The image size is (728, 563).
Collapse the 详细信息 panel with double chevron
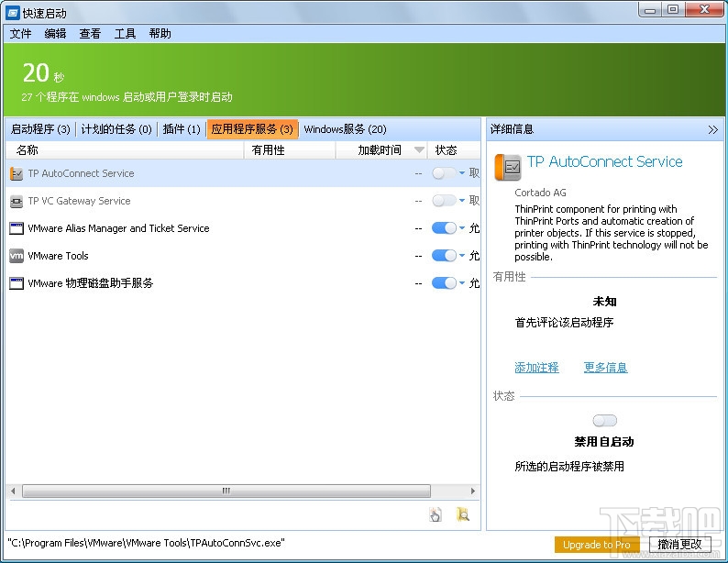pos(713,129)
